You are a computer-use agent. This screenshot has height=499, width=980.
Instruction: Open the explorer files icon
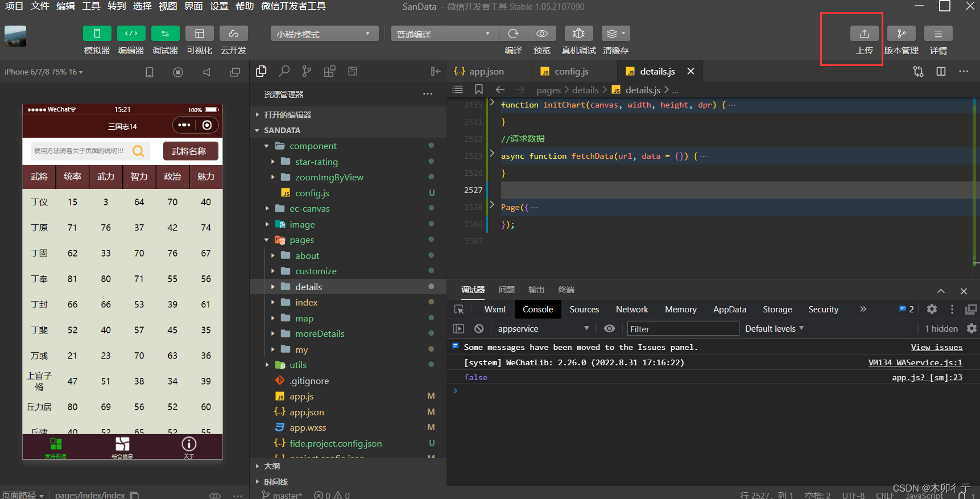coord(261,71)
